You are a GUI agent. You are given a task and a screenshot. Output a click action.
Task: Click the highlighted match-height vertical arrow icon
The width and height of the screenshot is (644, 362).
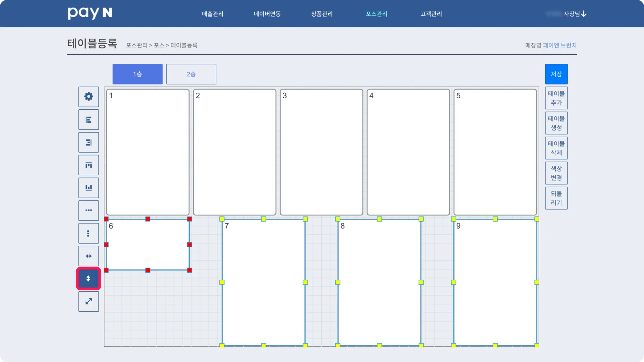coord(88,278)
